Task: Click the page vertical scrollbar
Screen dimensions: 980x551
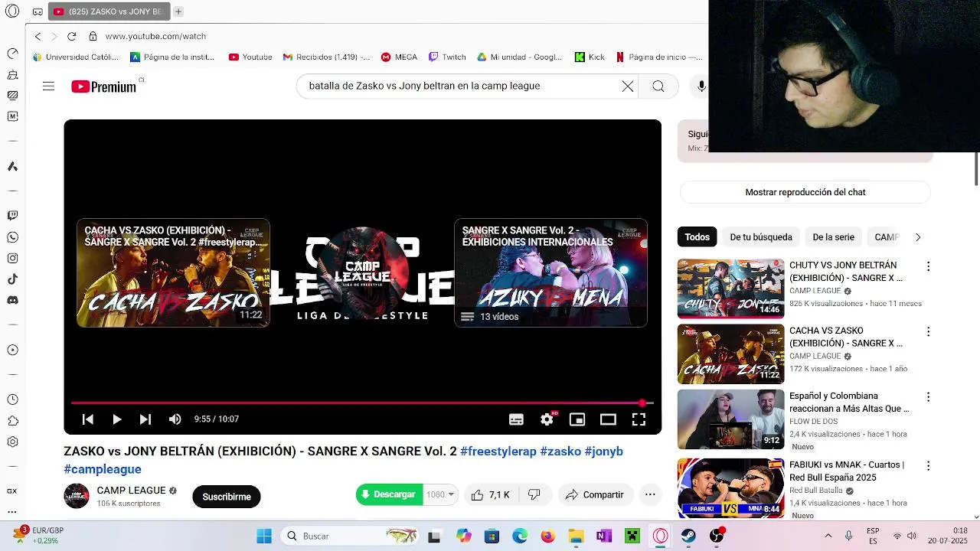Action: [x=976, y=168]
